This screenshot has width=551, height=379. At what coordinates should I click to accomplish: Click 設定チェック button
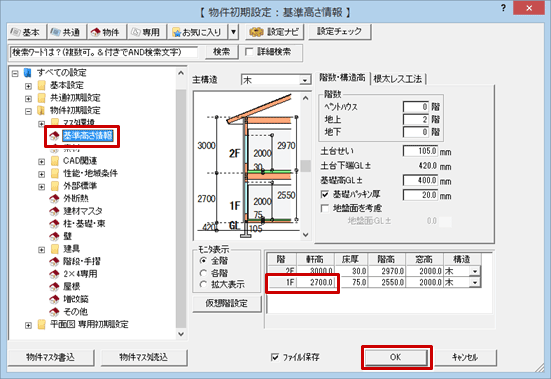tap(339, 32)
